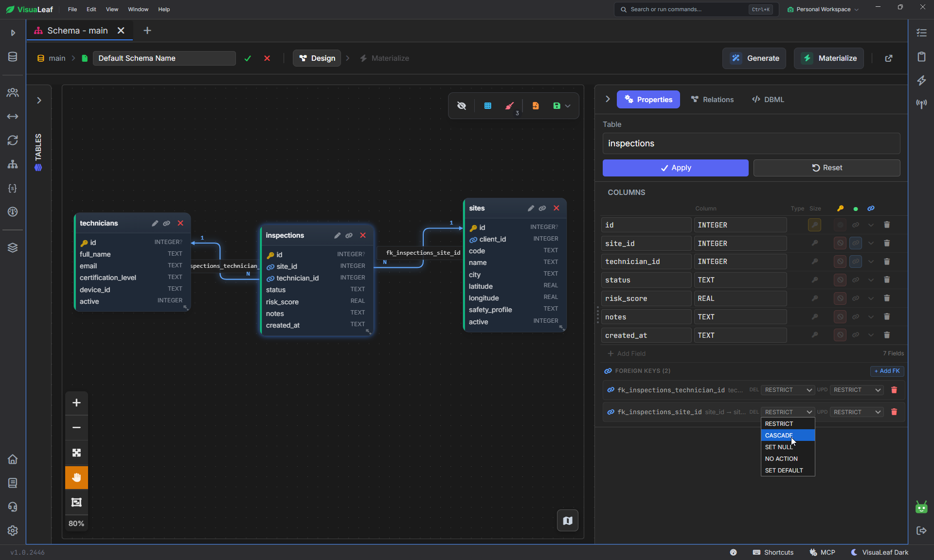Toggle not-null for status column
The image size is (934, 560).
pos(840,280)
